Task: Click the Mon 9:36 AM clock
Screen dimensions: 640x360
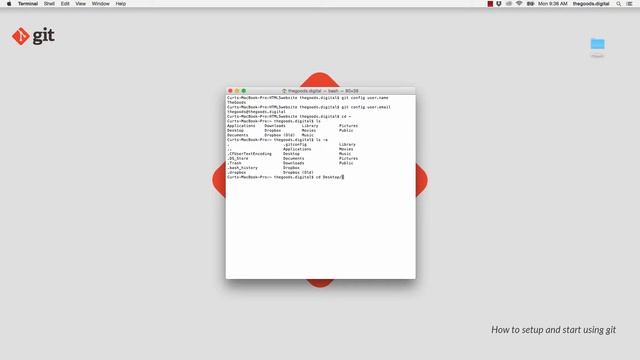Action: (553, 4)
